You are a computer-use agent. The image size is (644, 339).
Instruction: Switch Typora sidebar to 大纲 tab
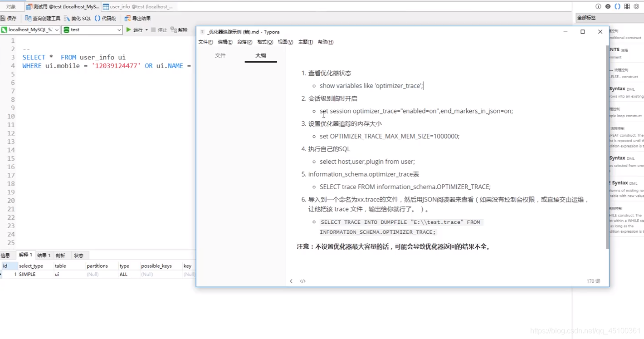pos(260,55)
